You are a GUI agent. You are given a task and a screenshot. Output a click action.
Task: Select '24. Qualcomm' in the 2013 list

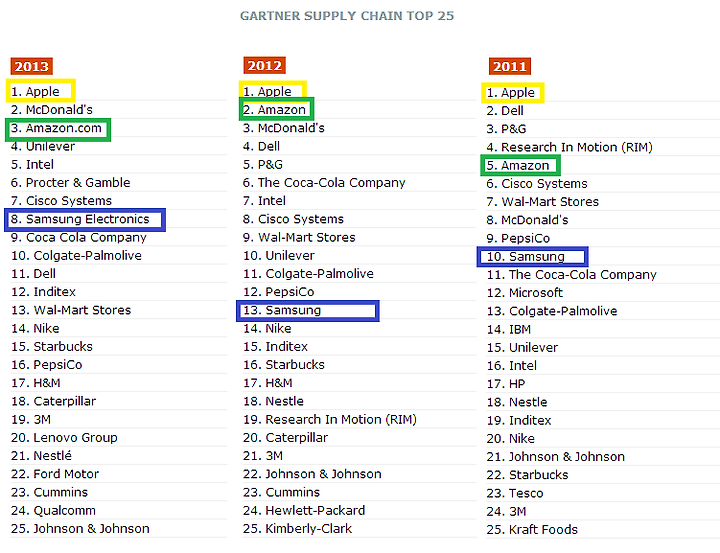54,510
